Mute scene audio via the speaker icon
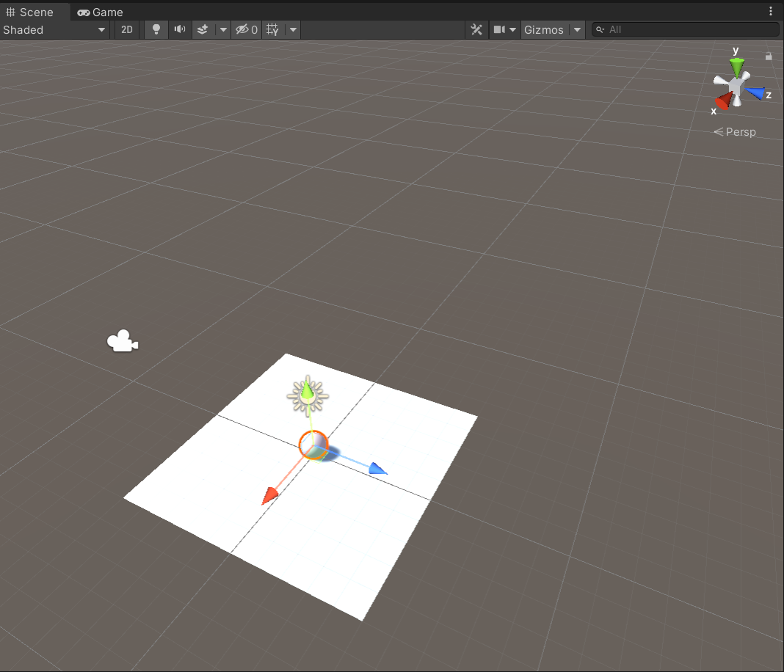 [178, 29]
